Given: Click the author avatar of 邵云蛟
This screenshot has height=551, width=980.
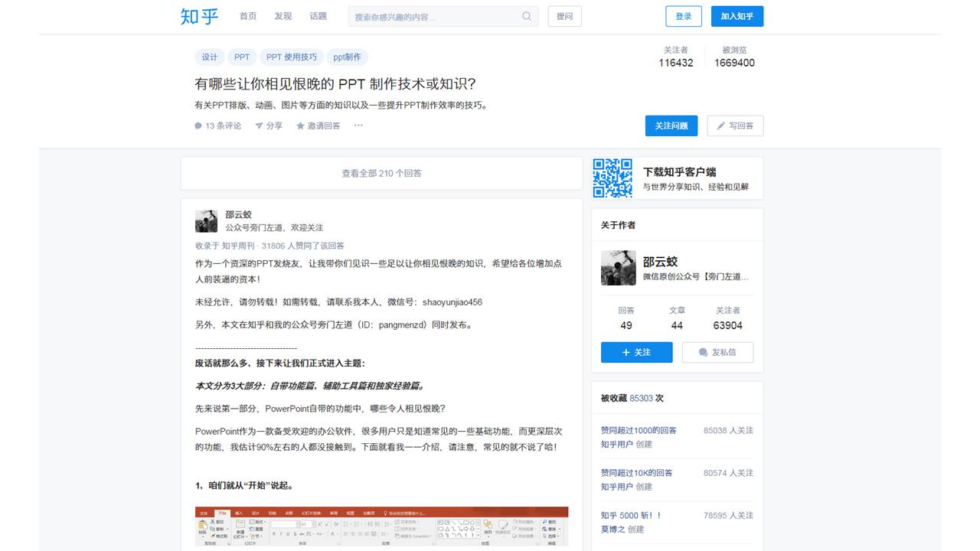Looking at the screenshot, I should click(206, 221).
